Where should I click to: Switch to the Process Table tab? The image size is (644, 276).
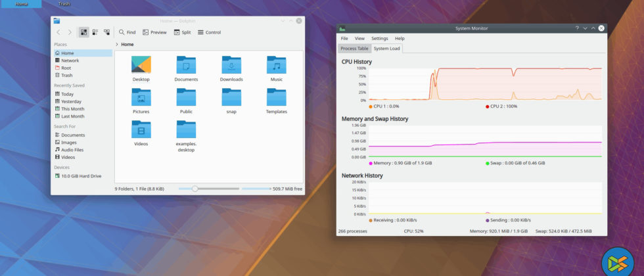[354, 49]
